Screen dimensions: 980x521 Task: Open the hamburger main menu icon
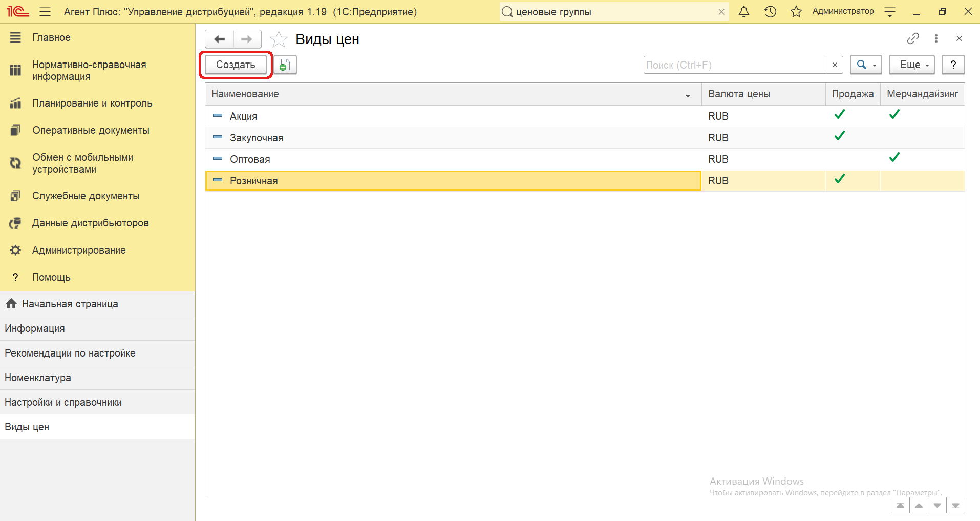[45, 12]
